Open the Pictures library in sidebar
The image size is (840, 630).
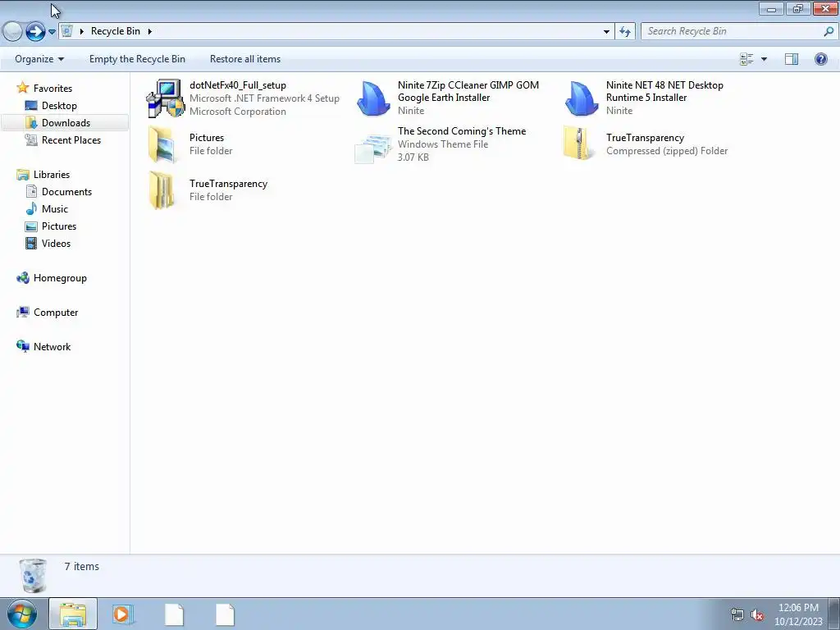click(59, 226)
